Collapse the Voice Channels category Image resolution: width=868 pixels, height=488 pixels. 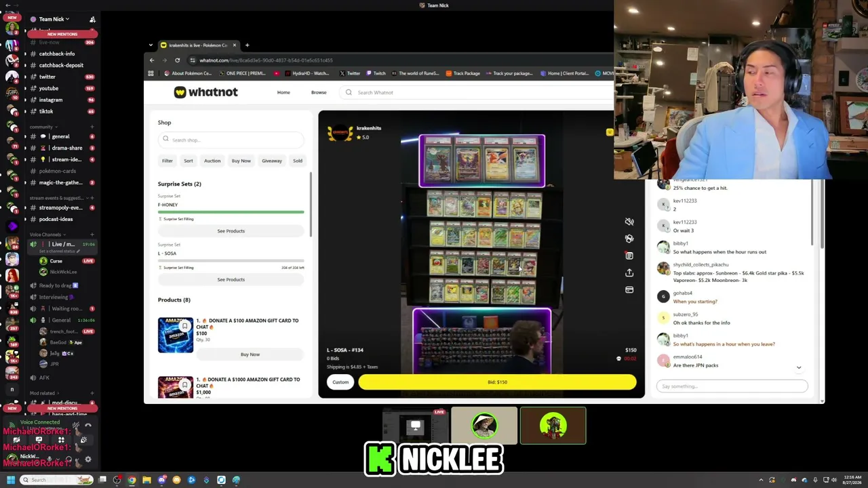pyautogui.click(x=47, y=235)
